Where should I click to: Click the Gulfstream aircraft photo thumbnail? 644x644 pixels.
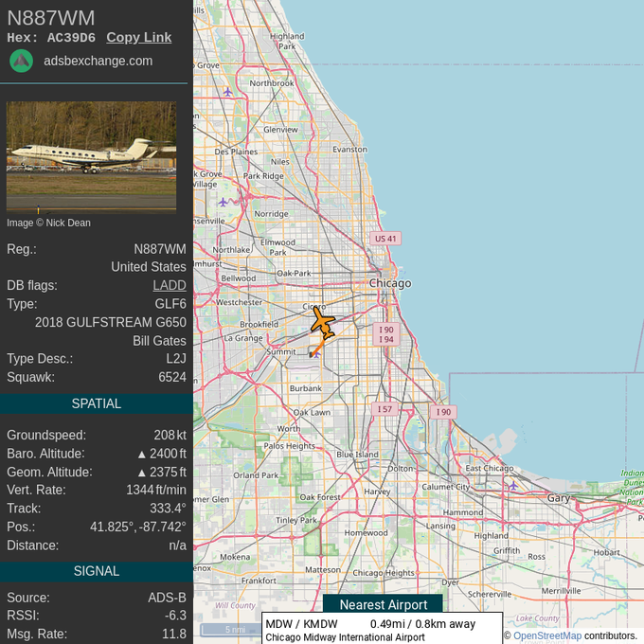(x=91, y=157)
